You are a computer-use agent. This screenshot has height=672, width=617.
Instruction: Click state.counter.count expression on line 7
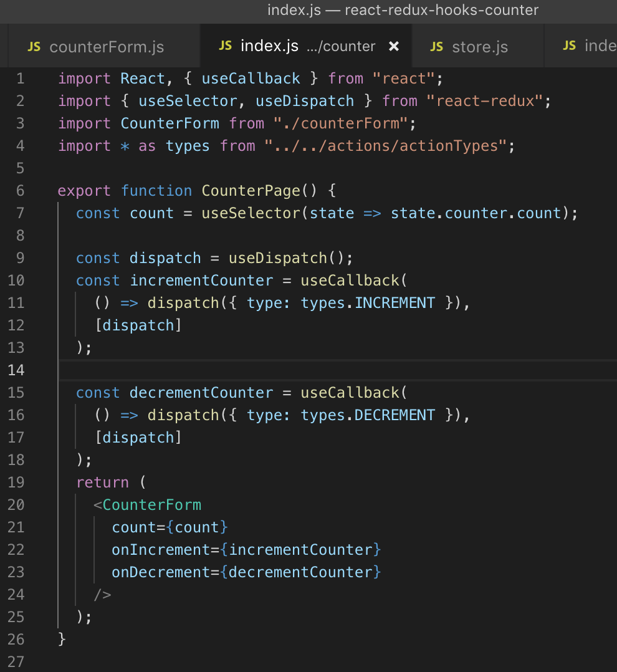(476, 213)
